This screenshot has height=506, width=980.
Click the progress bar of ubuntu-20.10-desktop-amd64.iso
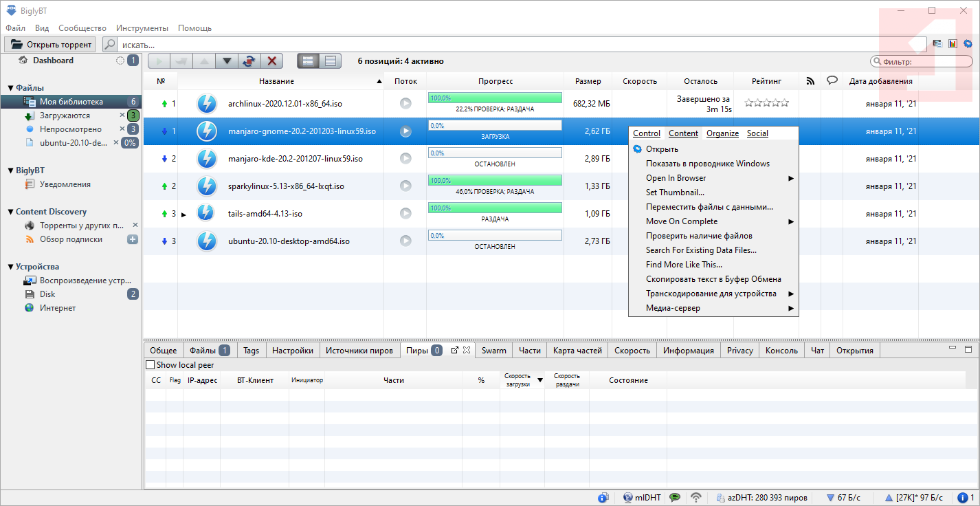click(x=495, y=235)
